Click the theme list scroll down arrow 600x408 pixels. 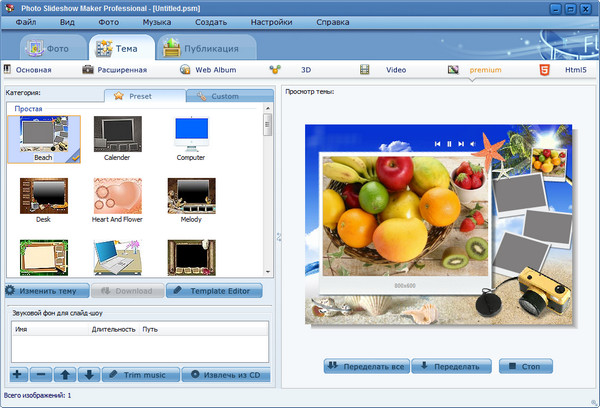(x=268, y=271)
